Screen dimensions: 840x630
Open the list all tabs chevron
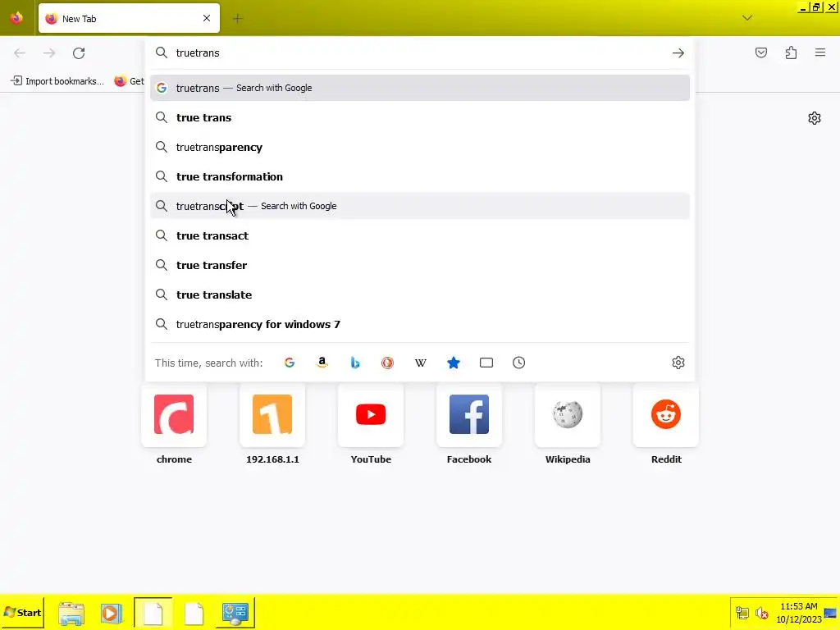click(x=747, y=18)
